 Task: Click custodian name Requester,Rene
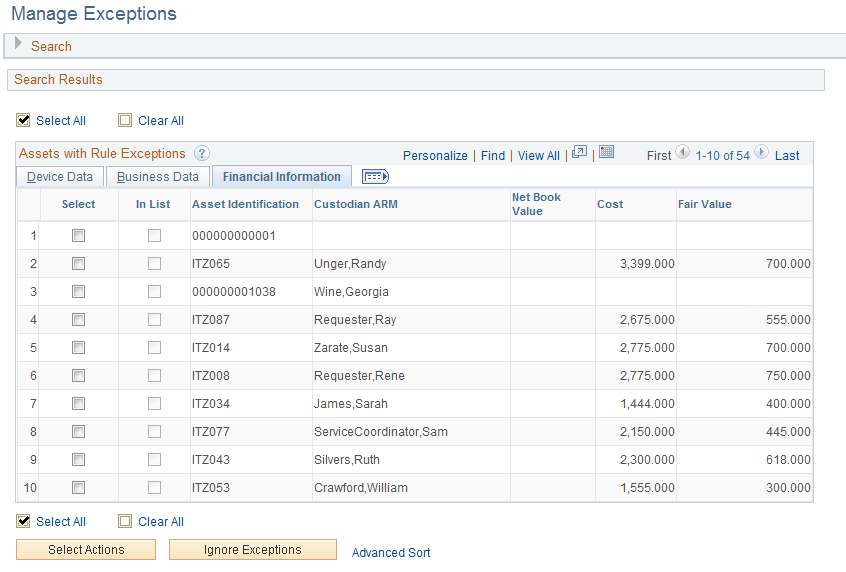359,376
